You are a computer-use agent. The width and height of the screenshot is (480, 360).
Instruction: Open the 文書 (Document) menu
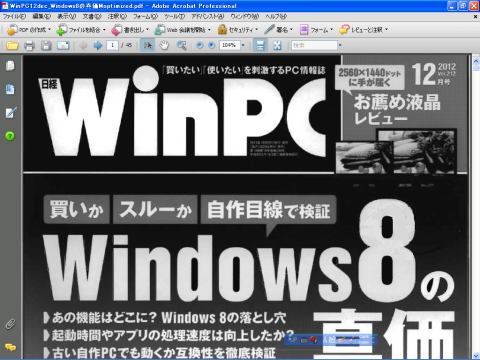pyautogui.click(x=92, y=16)
